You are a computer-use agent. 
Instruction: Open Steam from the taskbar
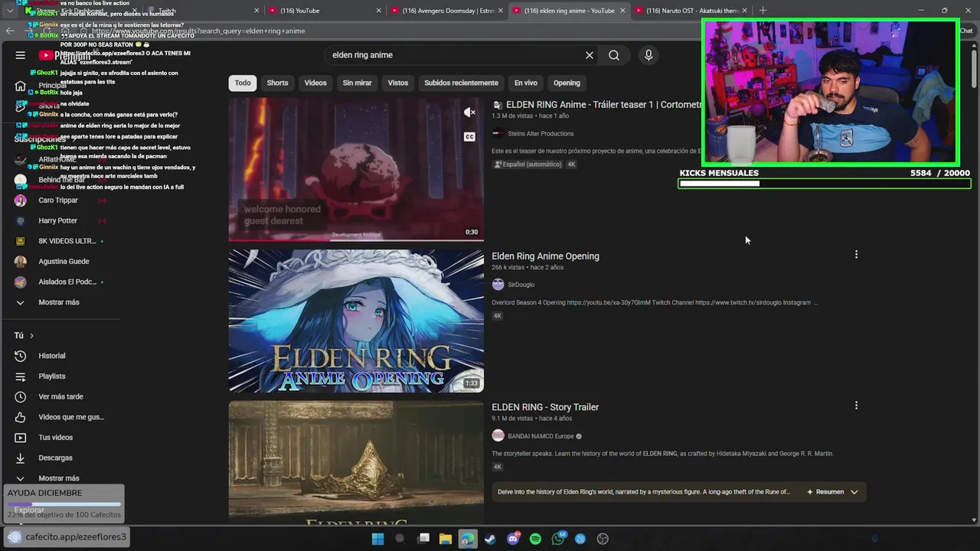(490, 539)
